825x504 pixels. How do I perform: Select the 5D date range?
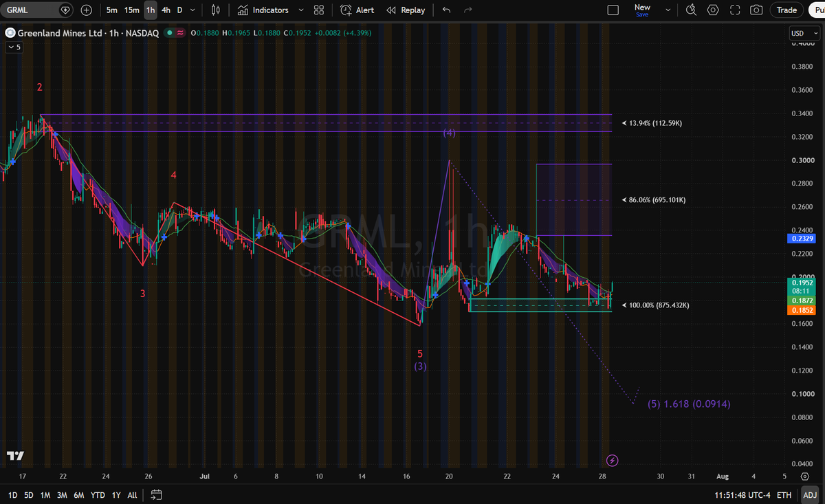click(28, 494)
